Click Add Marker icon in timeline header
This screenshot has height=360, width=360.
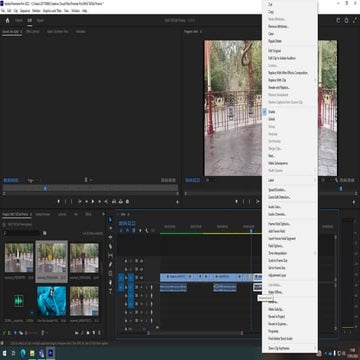tap(140, 230)
